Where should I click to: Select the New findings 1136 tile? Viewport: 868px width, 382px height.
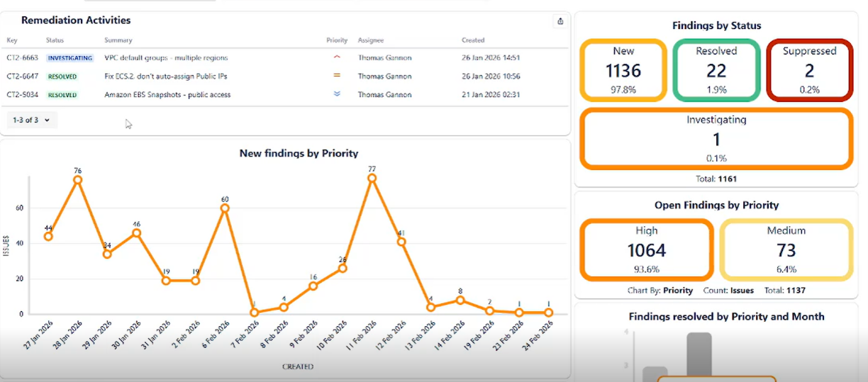[x=623, y=70]
